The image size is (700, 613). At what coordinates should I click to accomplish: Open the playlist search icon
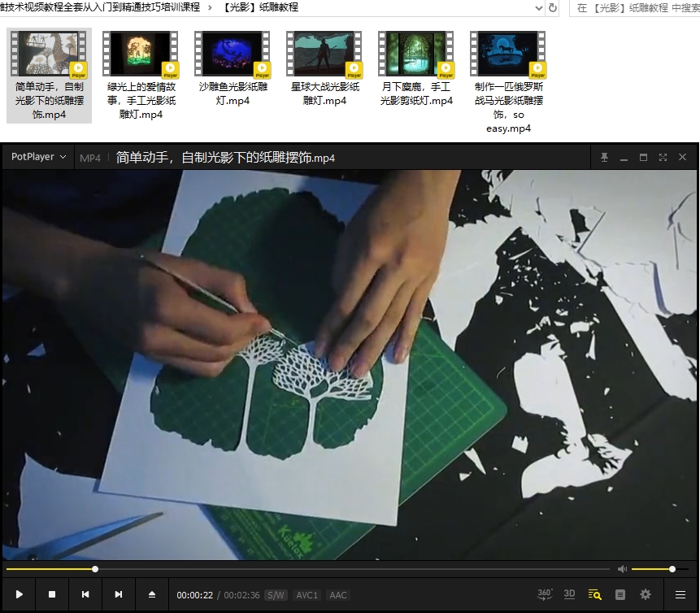click(x=594, y=594)
